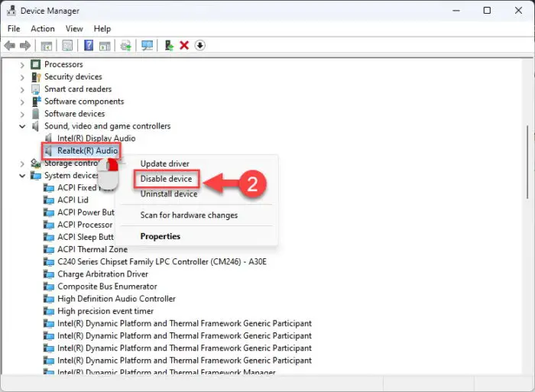Select the Realtek(R) Audio device
Screen dimensions: 535x392
(87, 151)
